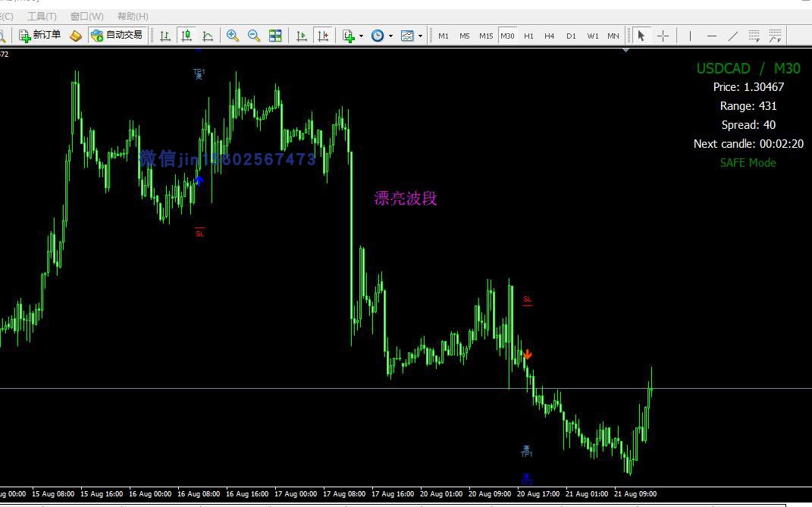The image size is (812, 507).
Task: Click the Range: 431 readout
Action: click(x=748, y=106)
